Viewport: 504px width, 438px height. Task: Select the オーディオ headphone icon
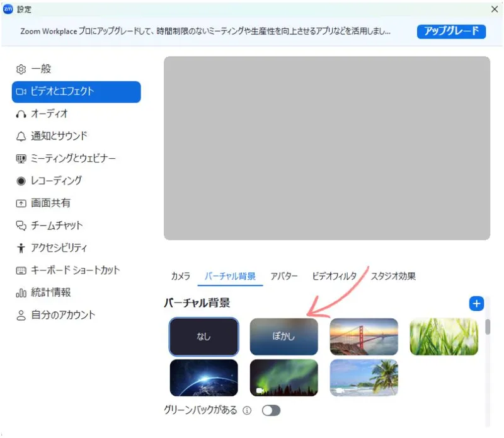21,114
